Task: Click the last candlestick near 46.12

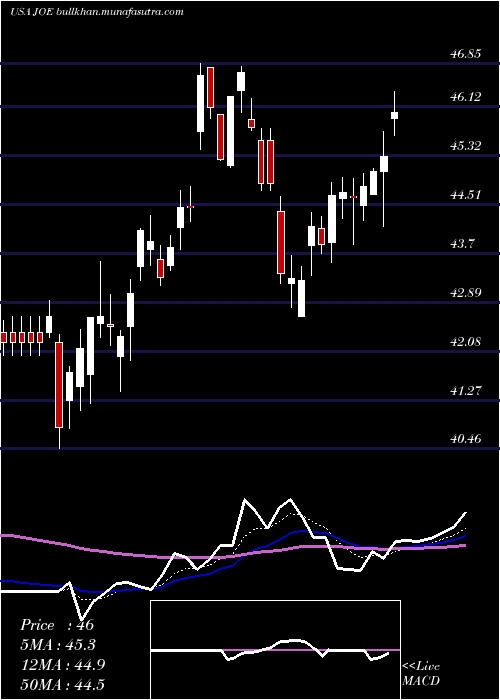Action: pos(395,115)
